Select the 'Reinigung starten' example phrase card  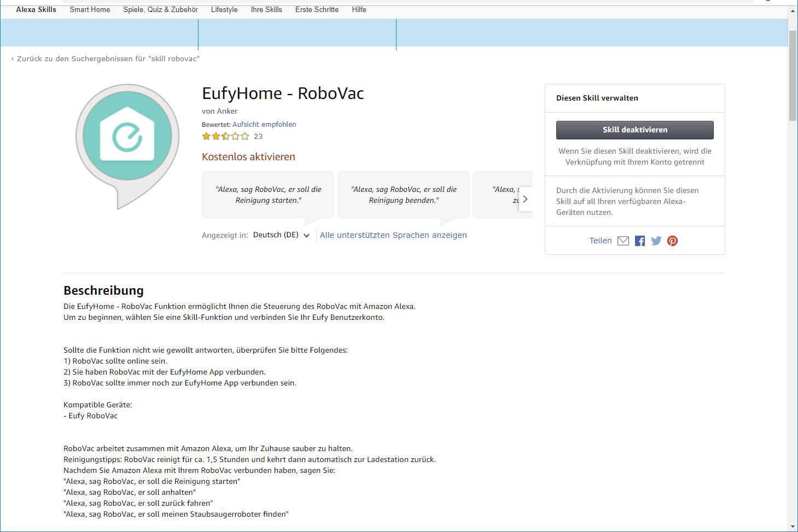(x=268, y=195)
